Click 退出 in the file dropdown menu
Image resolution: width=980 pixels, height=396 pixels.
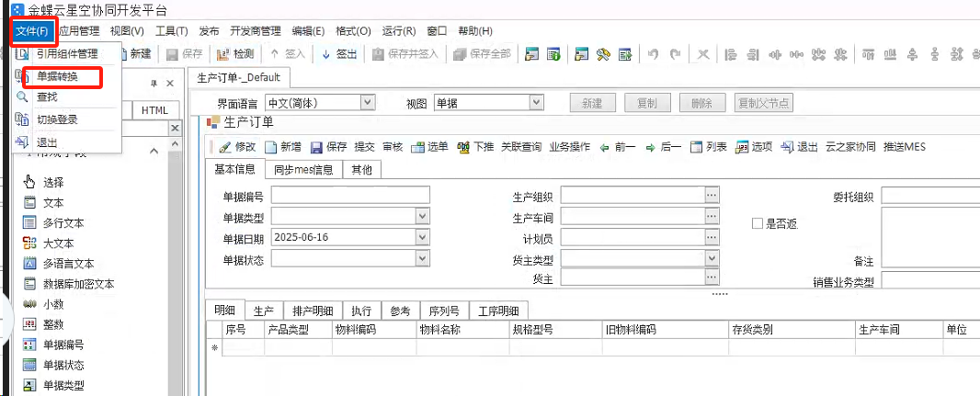47,142
